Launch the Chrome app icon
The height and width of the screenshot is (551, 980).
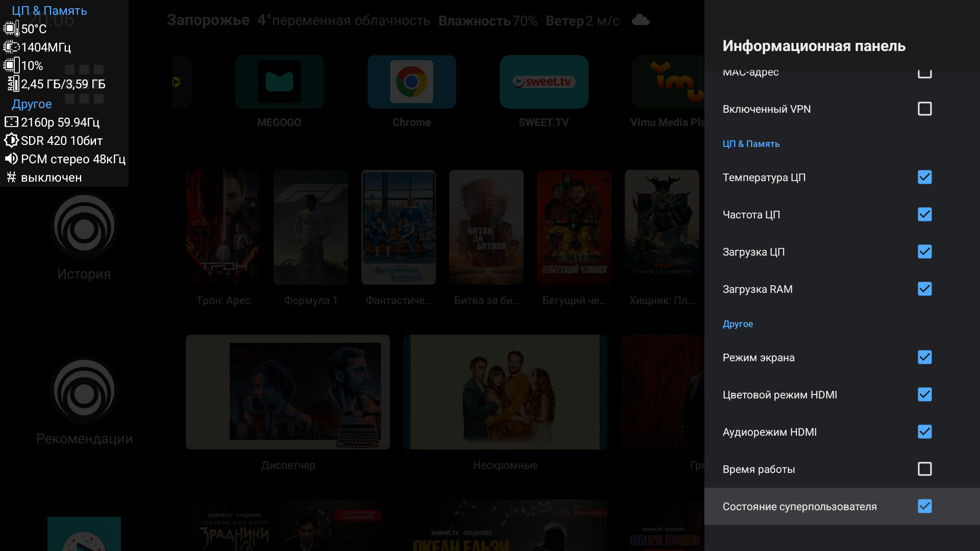[x=411, y=82]
